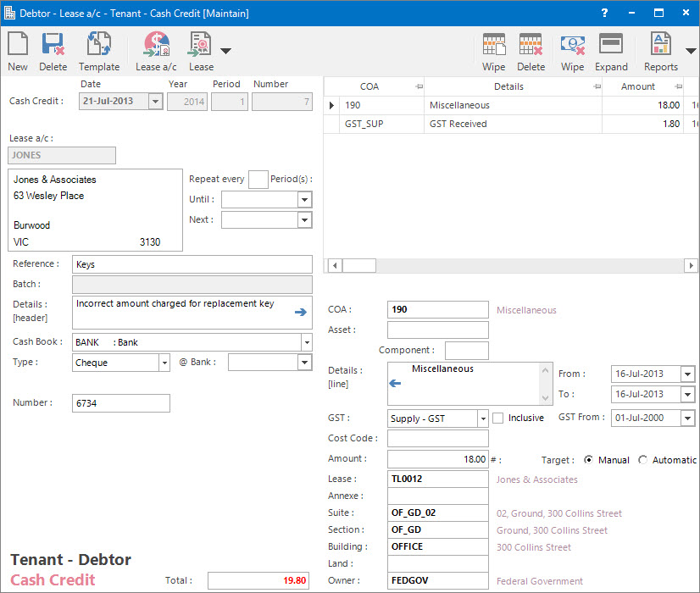Click the Lease field containing TL0012

tap(438, 479)
